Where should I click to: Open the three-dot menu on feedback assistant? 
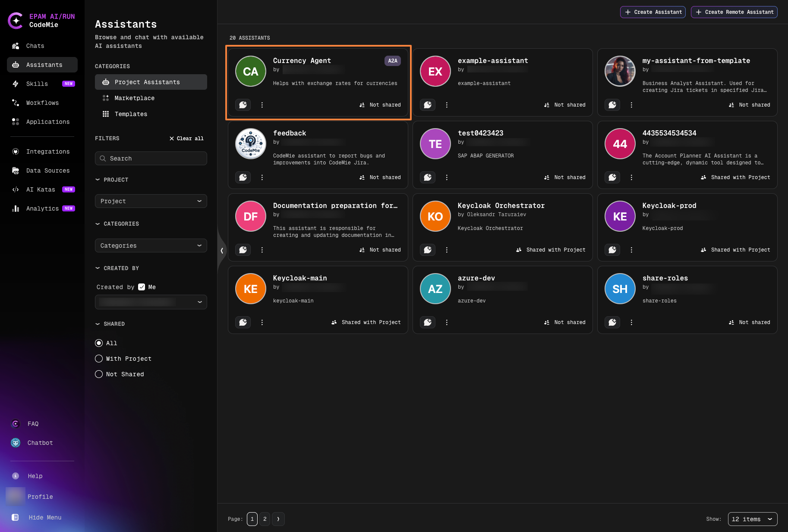tap(262, 177)
